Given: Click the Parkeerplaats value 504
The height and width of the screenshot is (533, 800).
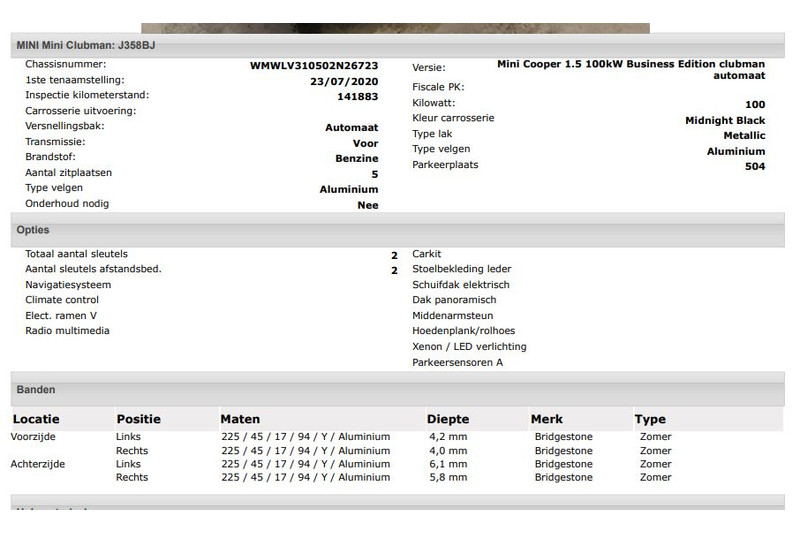Looking at the screenshot, I should tap(755, 167).
